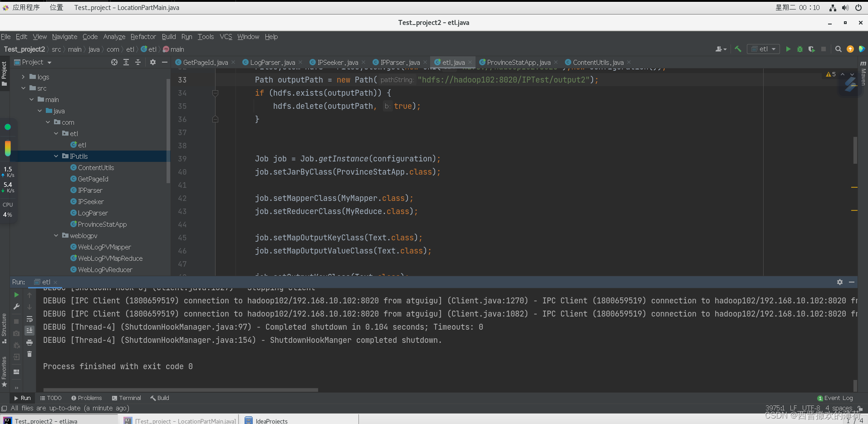Toggle scroll to end in Run console

coord(29,331)
